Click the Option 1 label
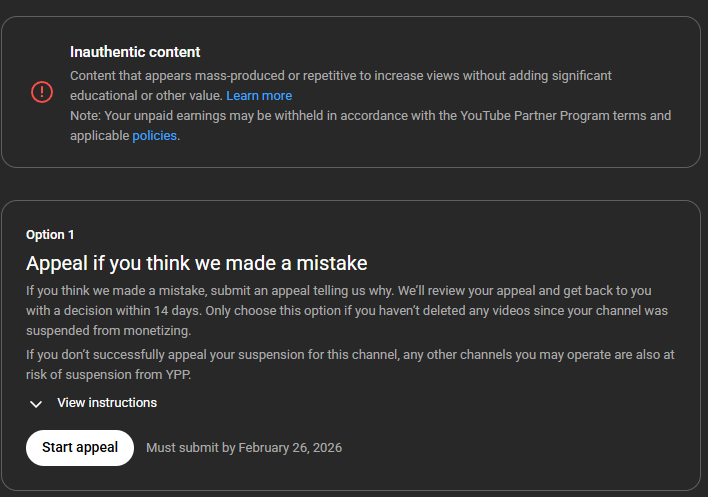This screenshot has height=497, width=708. [50, 235]
